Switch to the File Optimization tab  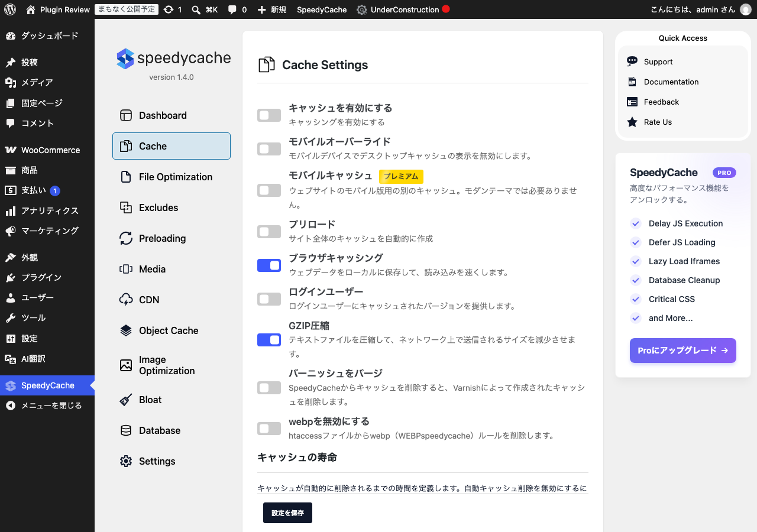pyautogui.click(x=172, y=177)
